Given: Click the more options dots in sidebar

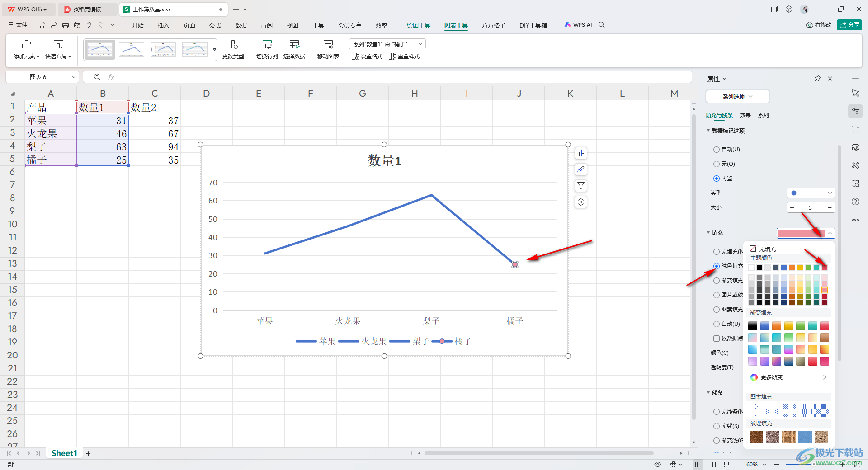Looking at the screenshot, I should [855, 220].
